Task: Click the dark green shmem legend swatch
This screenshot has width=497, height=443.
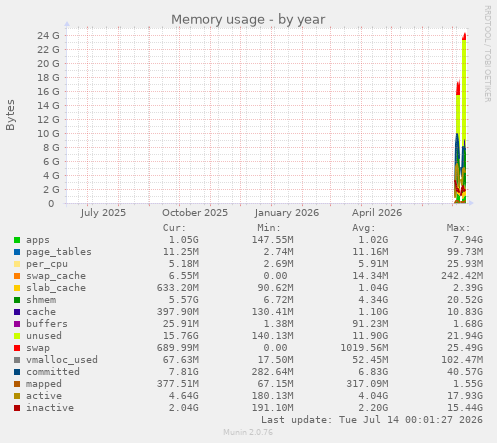Action: point(17,300)
